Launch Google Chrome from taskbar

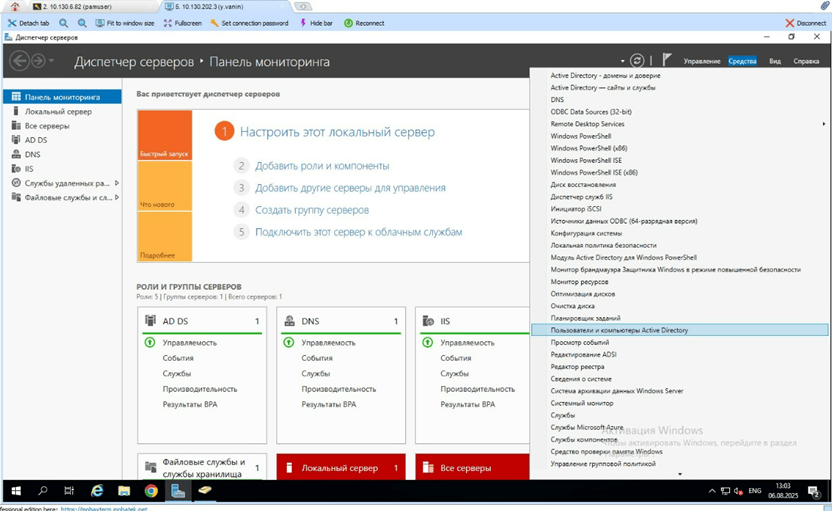coord(151,491)
